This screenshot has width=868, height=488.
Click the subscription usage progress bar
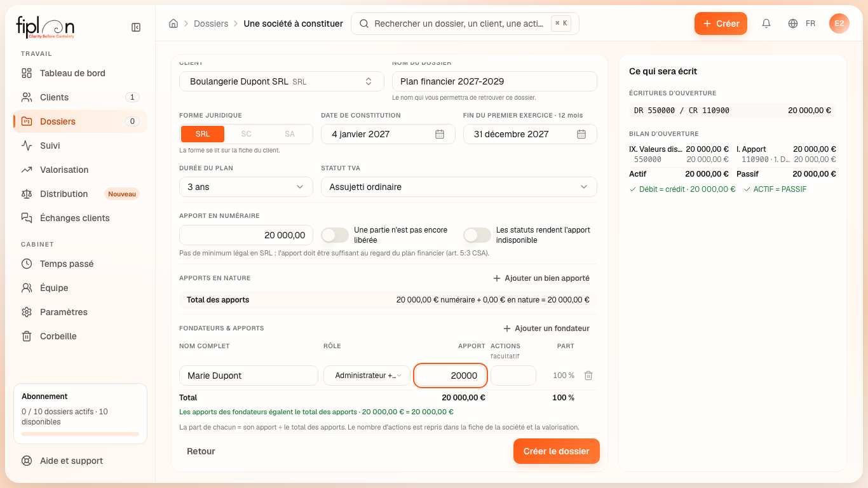[x=80, y=434]
